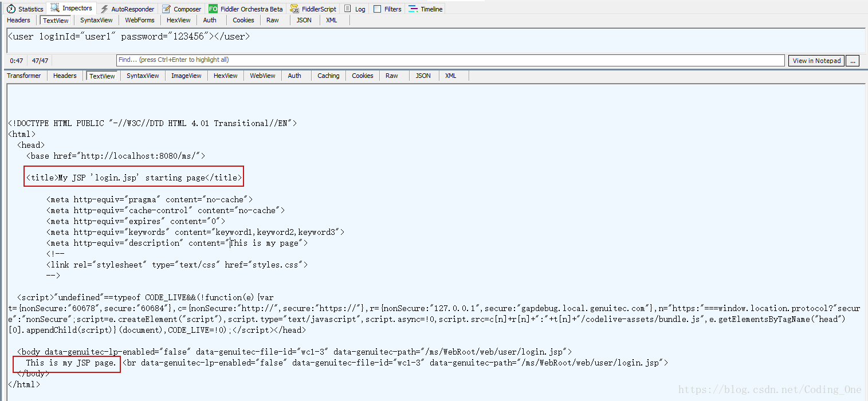This screenshot has height=401, width=868.
Task: Click the AutoResponder lightning icon
Action: pos(105,9)
